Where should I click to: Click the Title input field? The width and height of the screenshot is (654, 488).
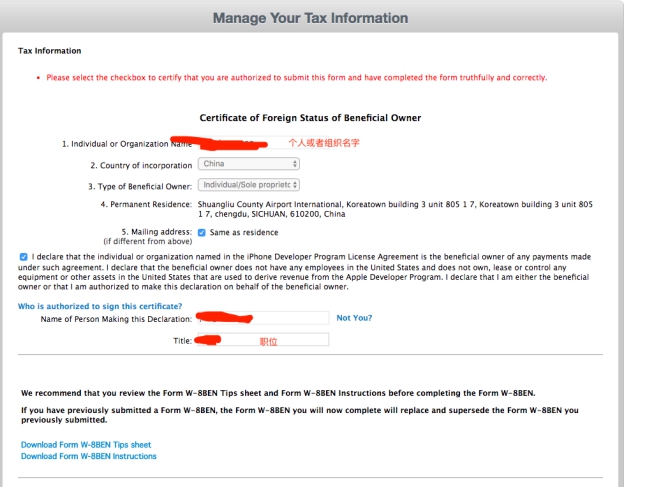263,340
